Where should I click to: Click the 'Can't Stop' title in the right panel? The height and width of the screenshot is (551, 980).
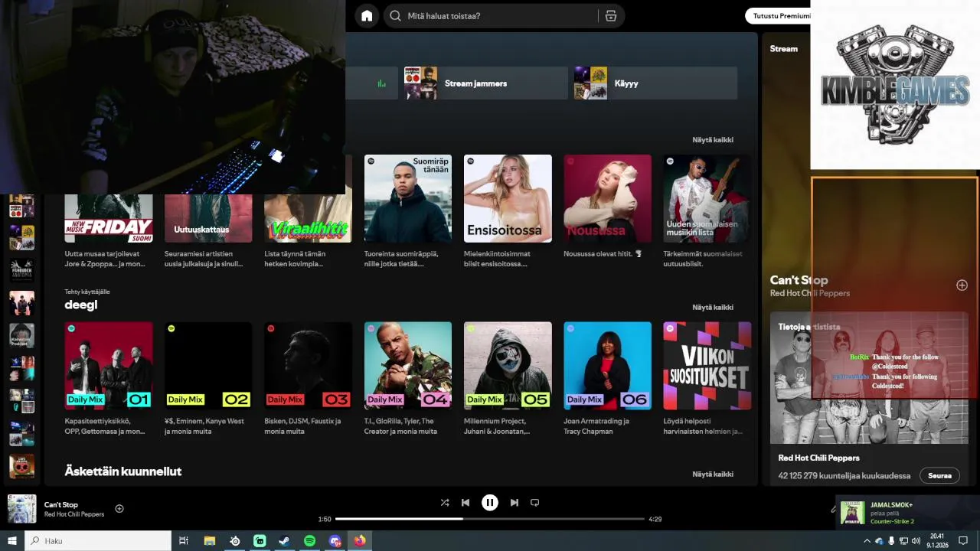coord(799,280)
